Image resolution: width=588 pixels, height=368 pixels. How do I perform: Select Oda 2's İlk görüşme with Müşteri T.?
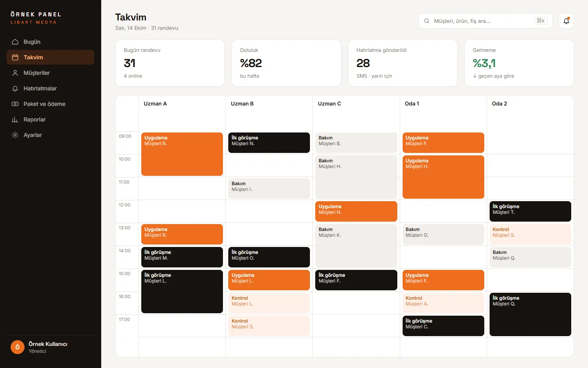pos(530,211)
